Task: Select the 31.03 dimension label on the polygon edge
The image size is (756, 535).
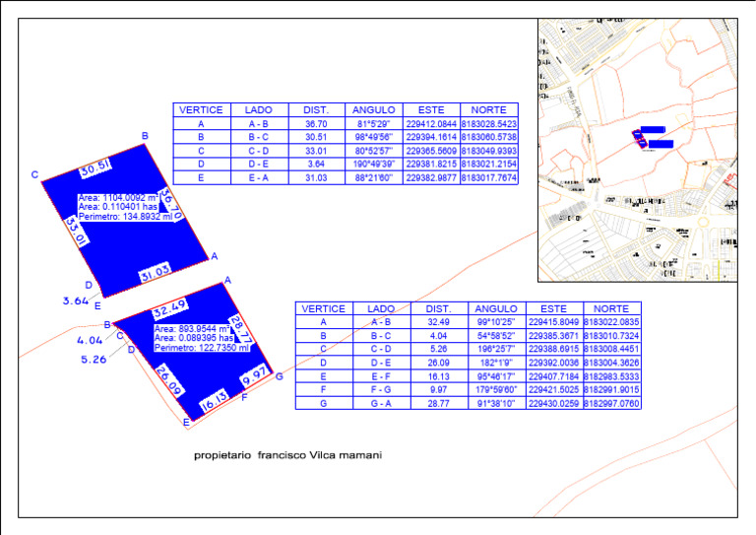Action: click(x=156, y=273)
